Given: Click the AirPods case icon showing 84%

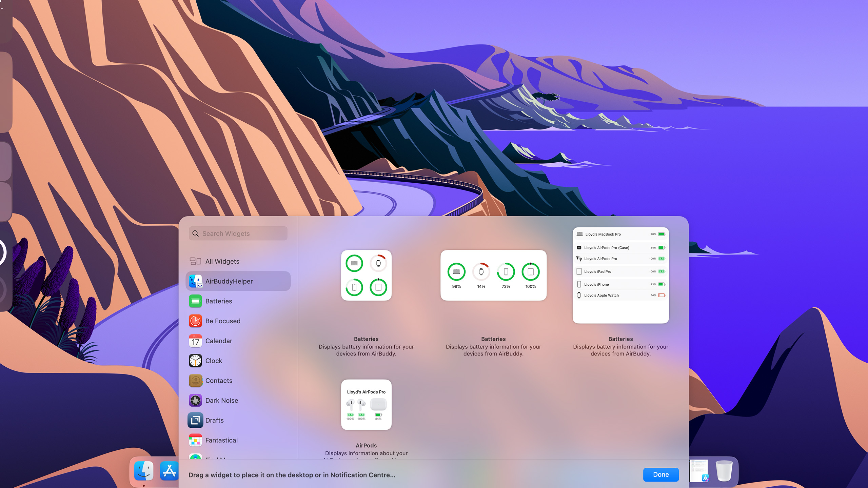Looking at the screenshot, I should 378,404.
